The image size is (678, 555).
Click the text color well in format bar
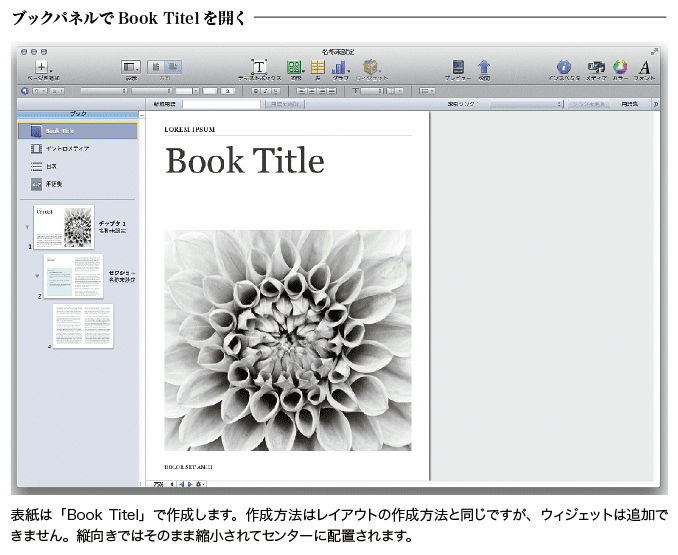coord(210,91)
